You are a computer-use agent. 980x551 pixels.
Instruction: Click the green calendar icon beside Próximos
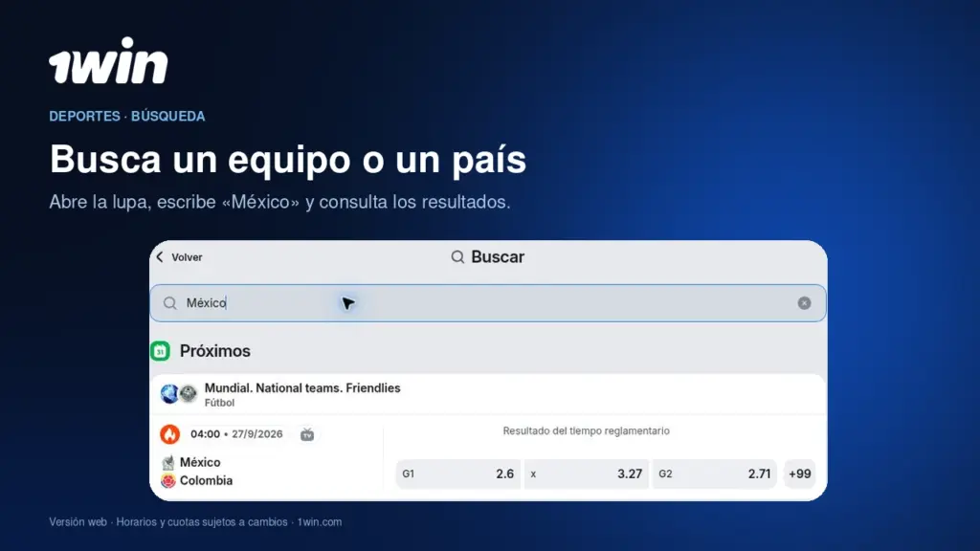[161, 351]
